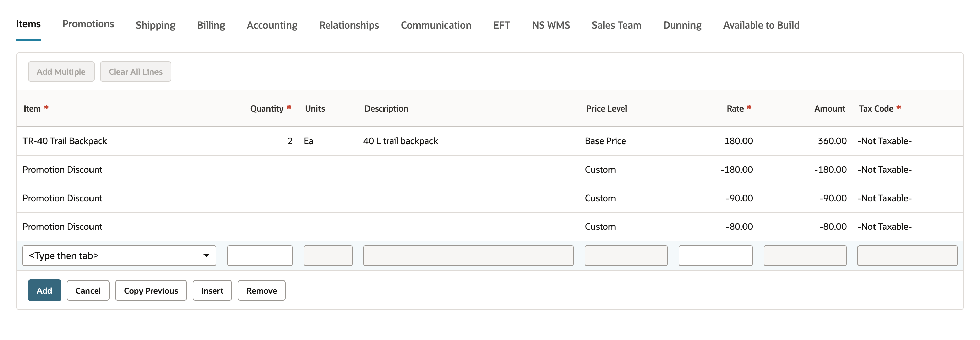Focus the Type then tab item field
Viewport: 980px width, 340px height.
click(119, 256)
